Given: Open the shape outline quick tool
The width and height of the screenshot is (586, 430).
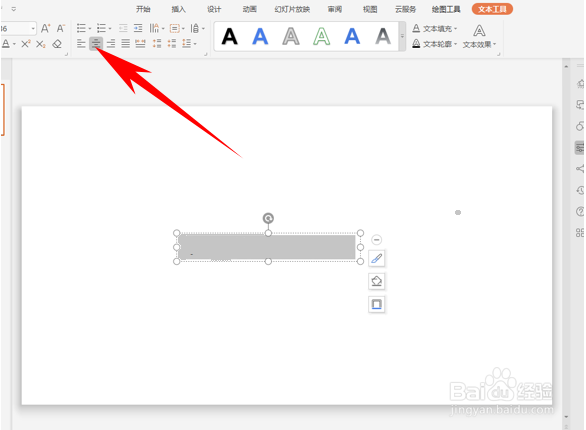Looking at the screenshot, I should point(376,304).
